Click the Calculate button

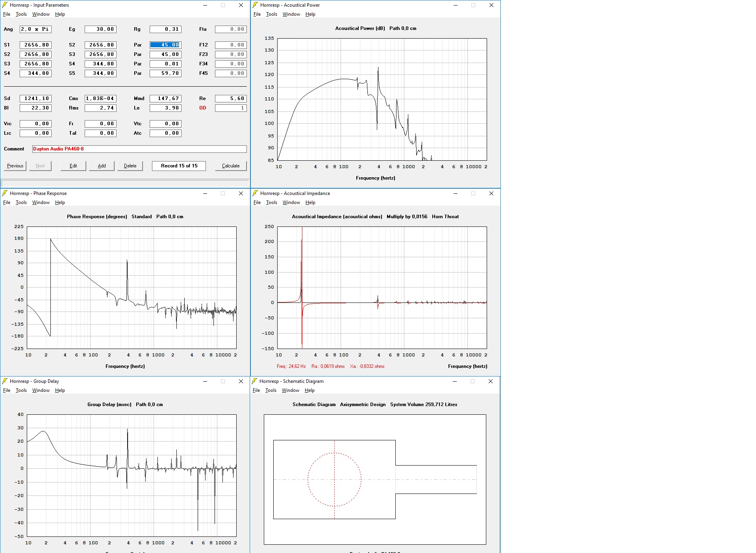point(231,166)
